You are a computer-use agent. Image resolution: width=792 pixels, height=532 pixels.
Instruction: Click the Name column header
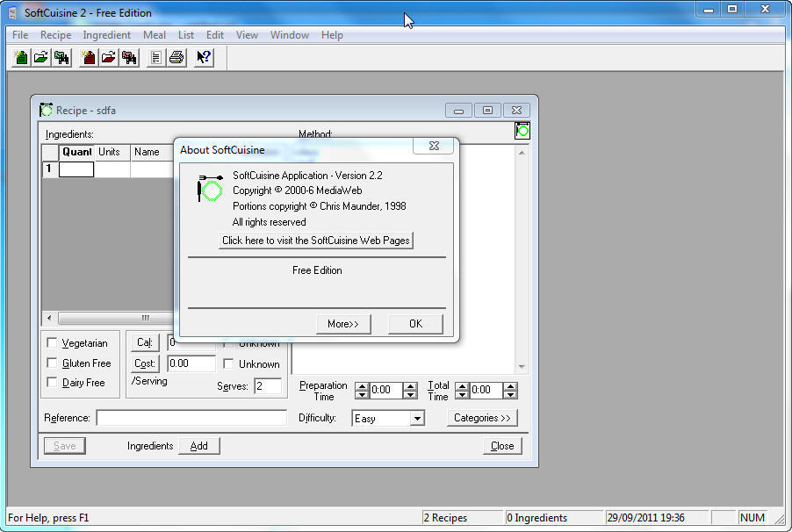[x=152, y=152]
